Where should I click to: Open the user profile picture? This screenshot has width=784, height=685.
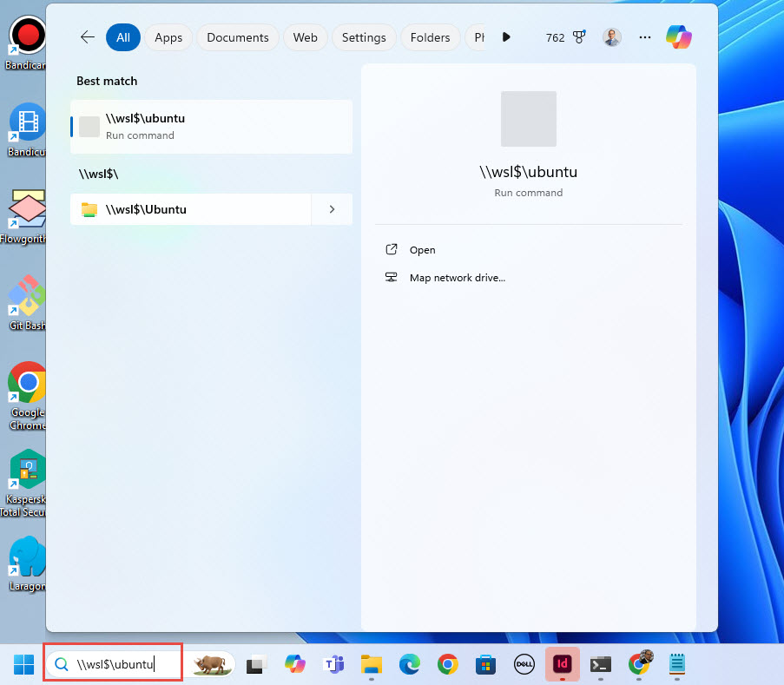pyautogui.click(x=612, y=37)
